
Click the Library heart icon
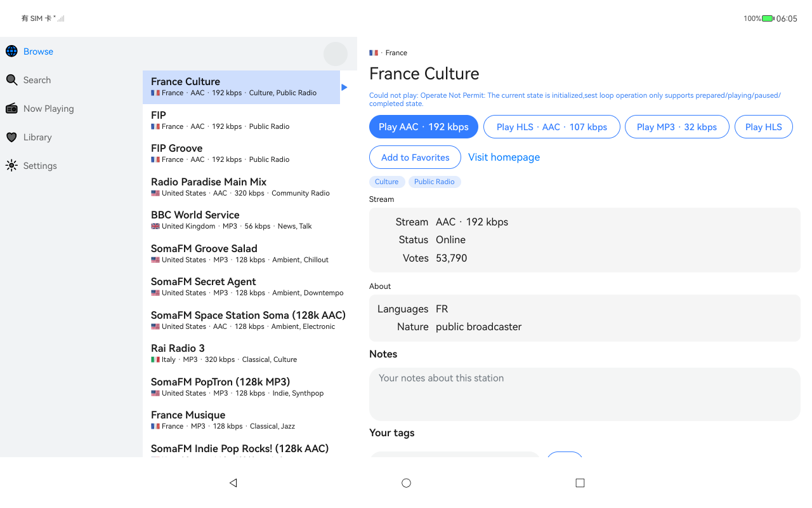click(11, 137)
